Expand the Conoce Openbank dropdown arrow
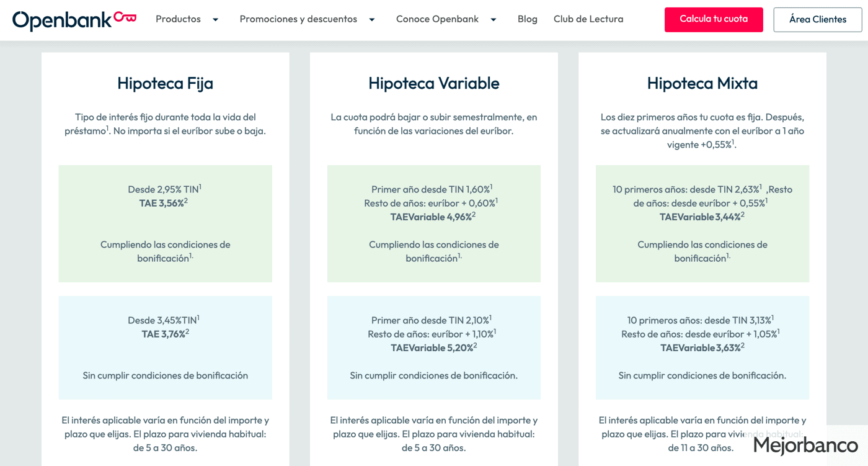Screen dimensions: 868x466 coord(494,20)
